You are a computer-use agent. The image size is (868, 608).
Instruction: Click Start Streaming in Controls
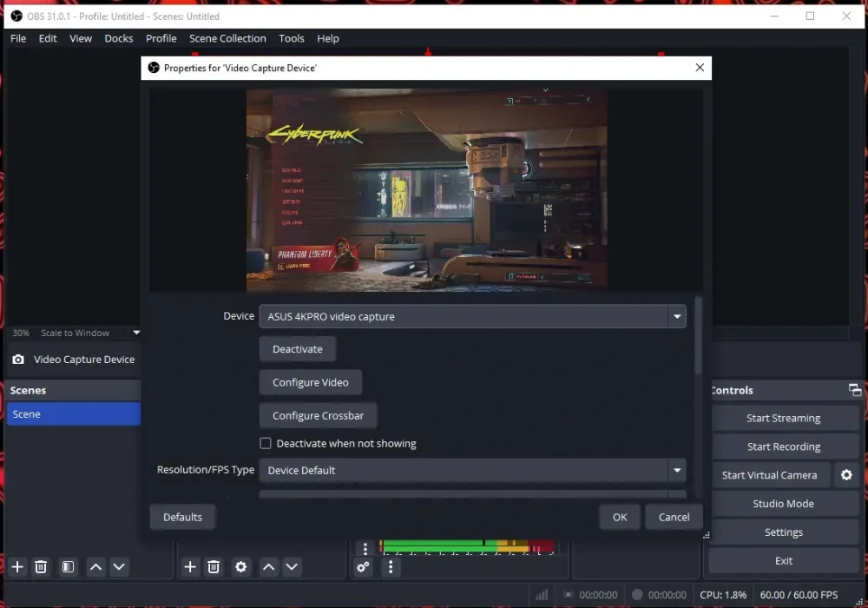pos(783,418)
